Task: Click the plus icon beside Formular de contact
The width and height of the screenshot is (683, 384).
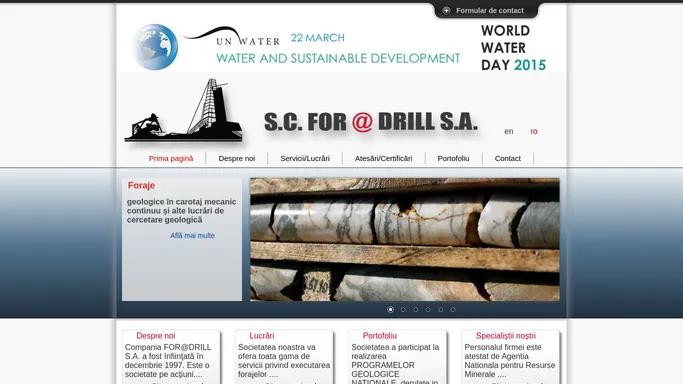Action: 446,10
